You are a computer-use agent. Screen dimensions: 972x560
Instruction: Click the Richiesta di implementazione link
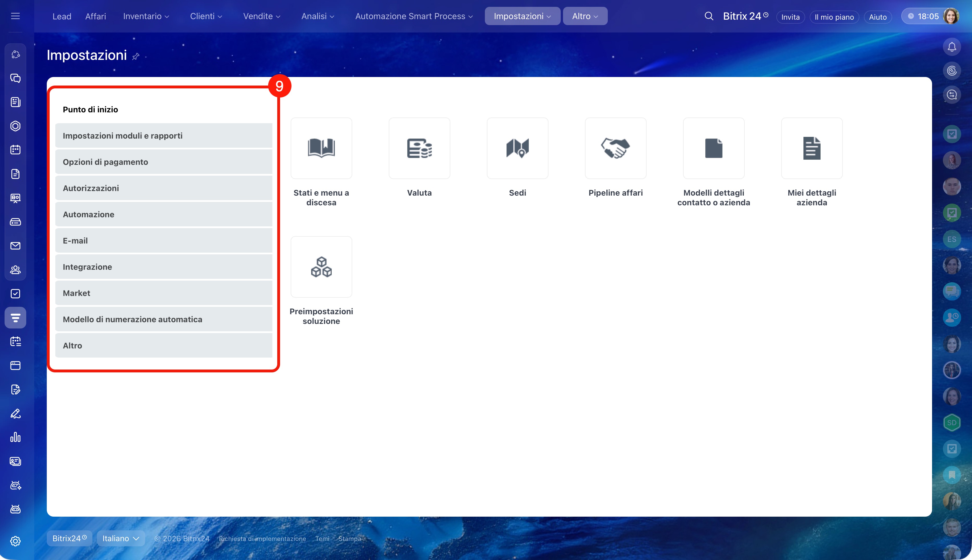pos(262,538)
